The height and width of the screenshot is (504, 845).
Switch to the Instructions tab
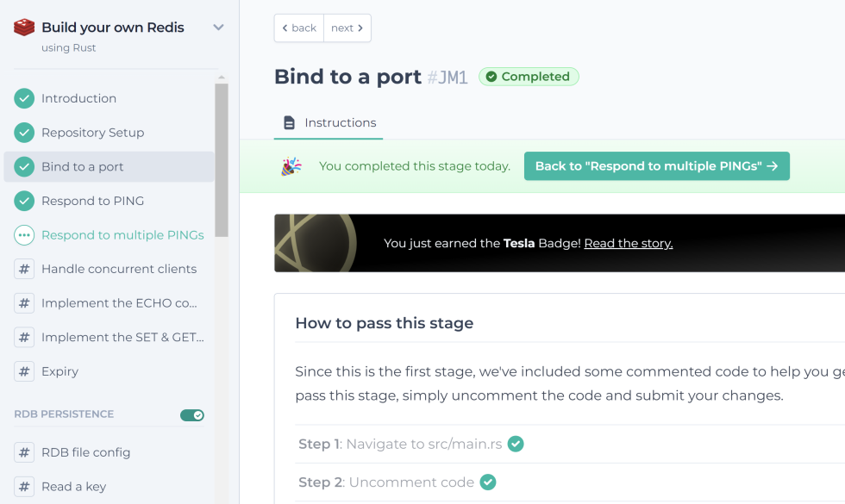[x=329, y=123]
